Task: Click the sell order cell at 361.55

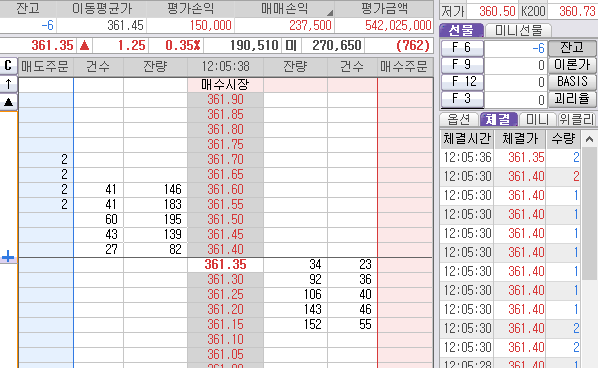Action: (x=46, y=204)
